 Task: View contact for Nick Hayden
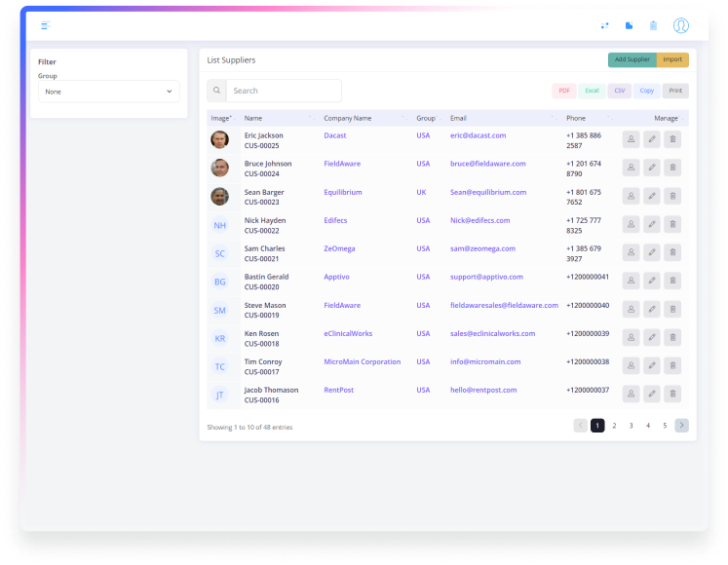(631, 224)
